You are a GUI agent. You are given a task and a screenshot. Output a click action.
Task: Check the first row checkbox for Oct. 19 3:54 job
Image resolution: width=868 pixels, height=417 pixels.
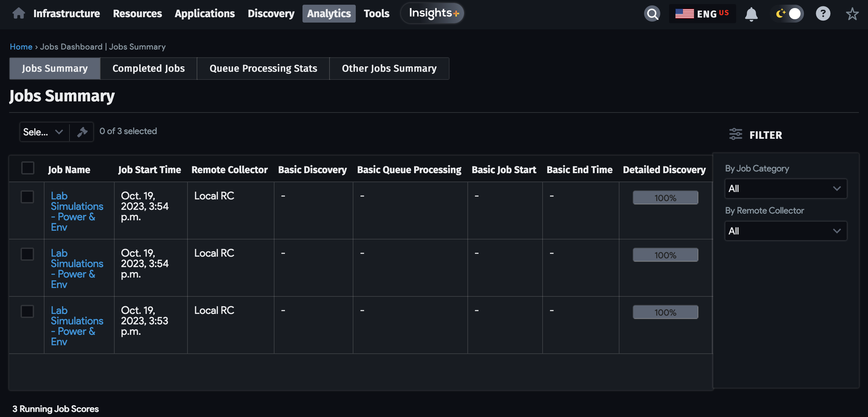tap(27, 197)
